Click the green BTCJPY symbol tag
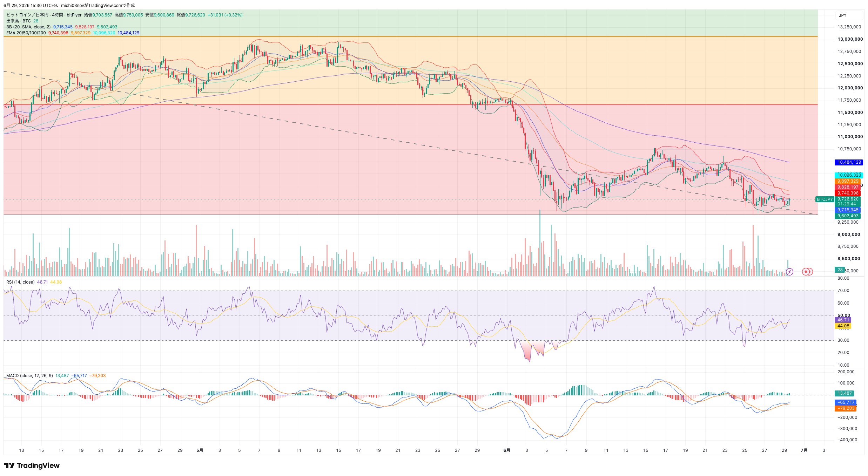Image resolution: width=868 pixels, height=476 pixels. coord(825,199)
